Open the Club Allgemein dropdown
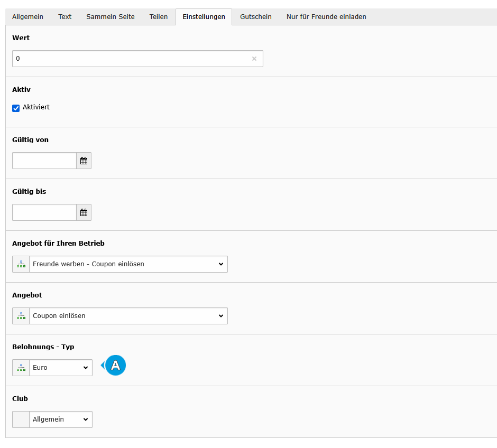 click(61, 419)
